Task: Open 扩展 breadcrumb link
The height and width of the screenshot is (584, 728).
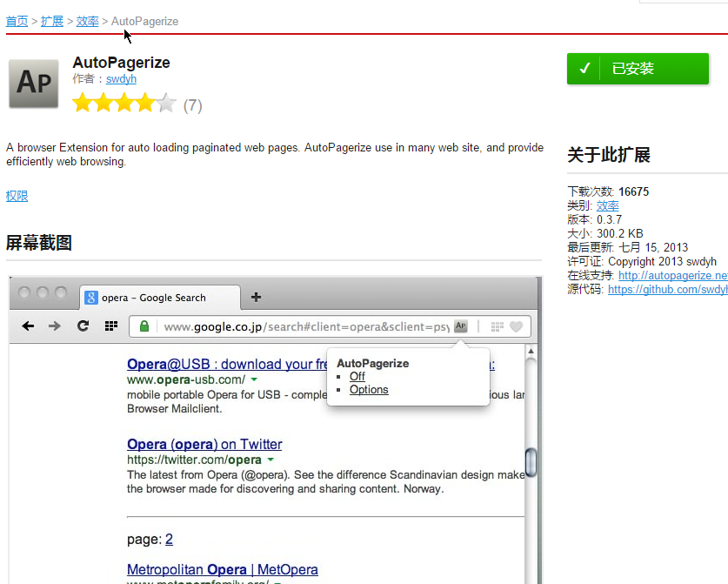Action: pyautogui.click(x=52, y=22)
